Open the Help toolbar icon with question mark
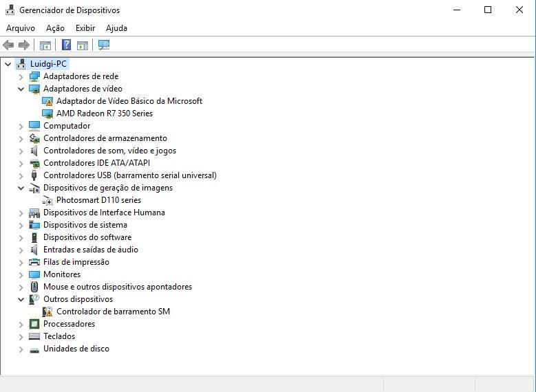 [66, 45]
